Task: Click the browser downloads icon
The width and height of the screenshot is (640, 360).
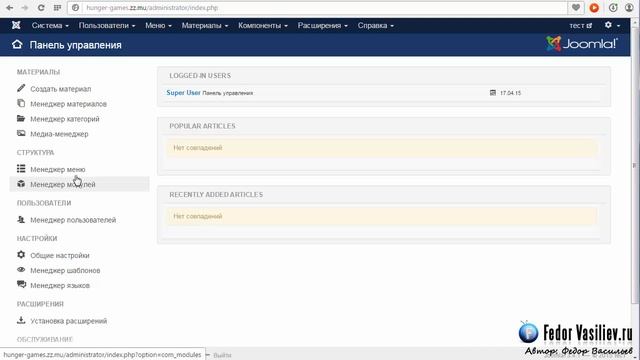Action: pyautogui.click(x=613, y=8)
